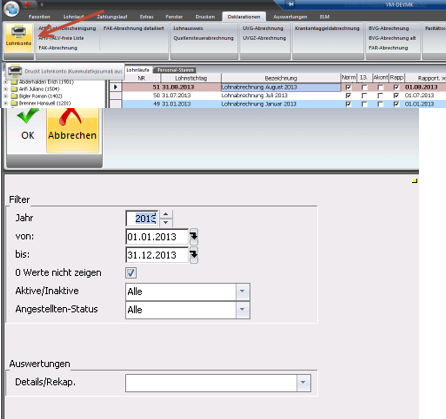
Task: Click the folder icon of Arifi Juliano
Action: pos(14,89)
